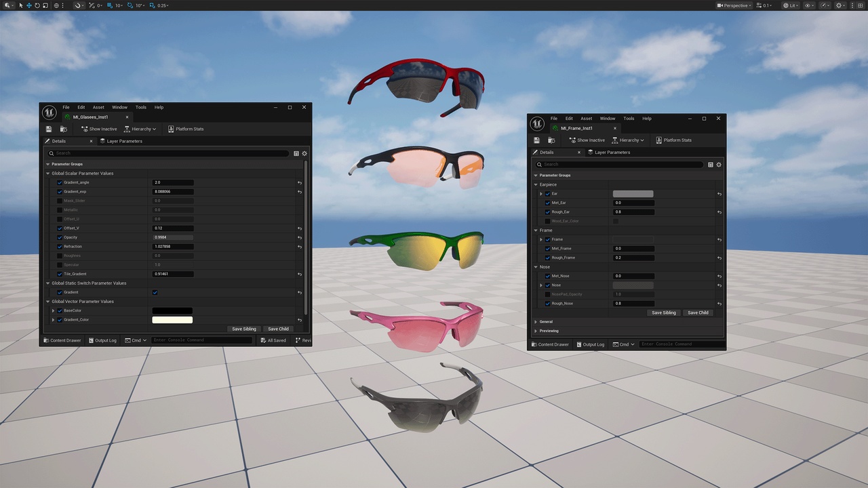
Task: Click Save Child in MI_Frame_Inst1 window
Action: tap(698, 312)
